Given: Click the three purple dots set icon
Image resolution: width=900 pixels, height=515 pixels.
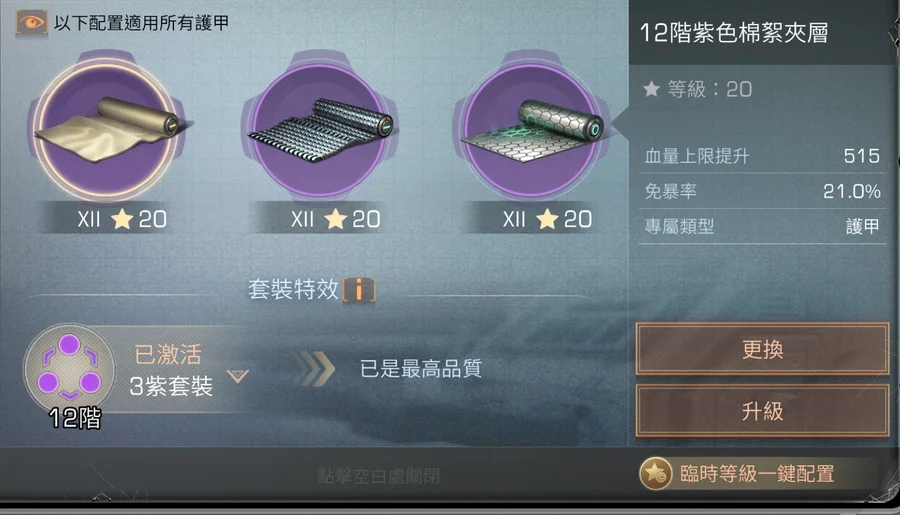Looking at the screenshot, I should (x=69, y=369).
